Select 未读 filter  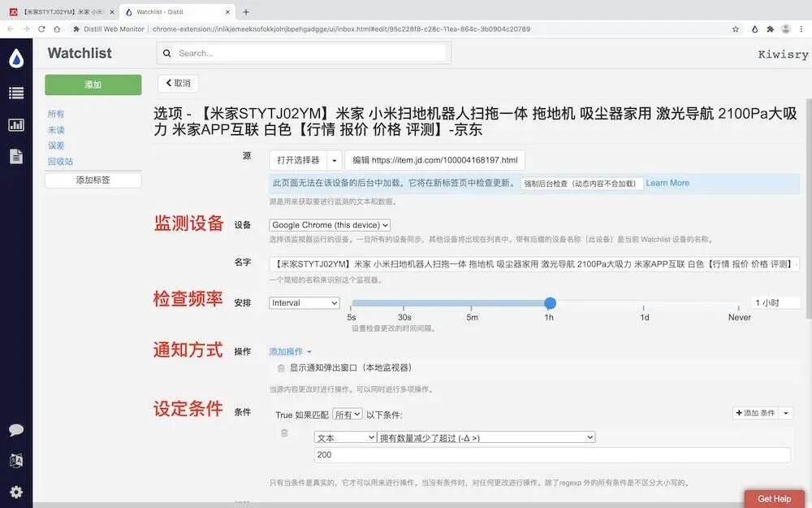pyautogui.click(x=56, y=129)
